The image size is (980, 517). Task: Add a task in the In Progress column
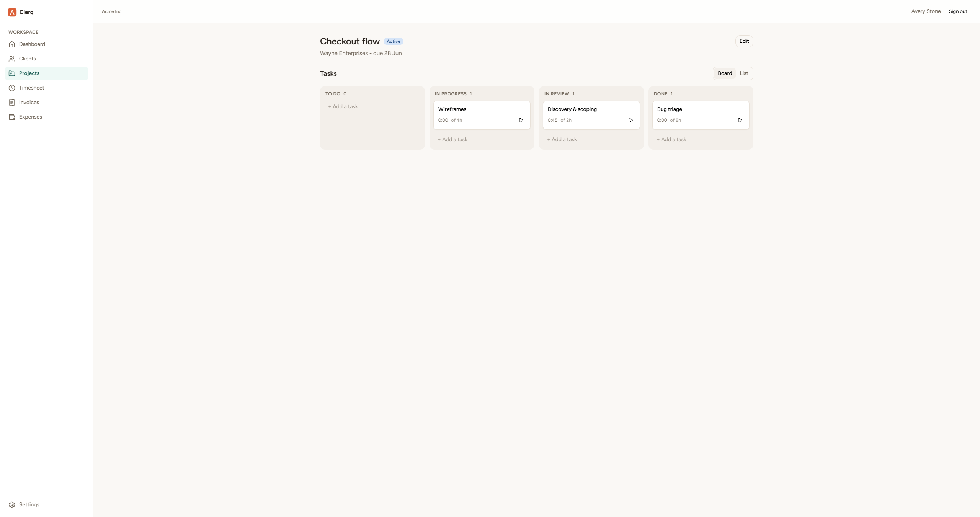[x=452, y=140]
